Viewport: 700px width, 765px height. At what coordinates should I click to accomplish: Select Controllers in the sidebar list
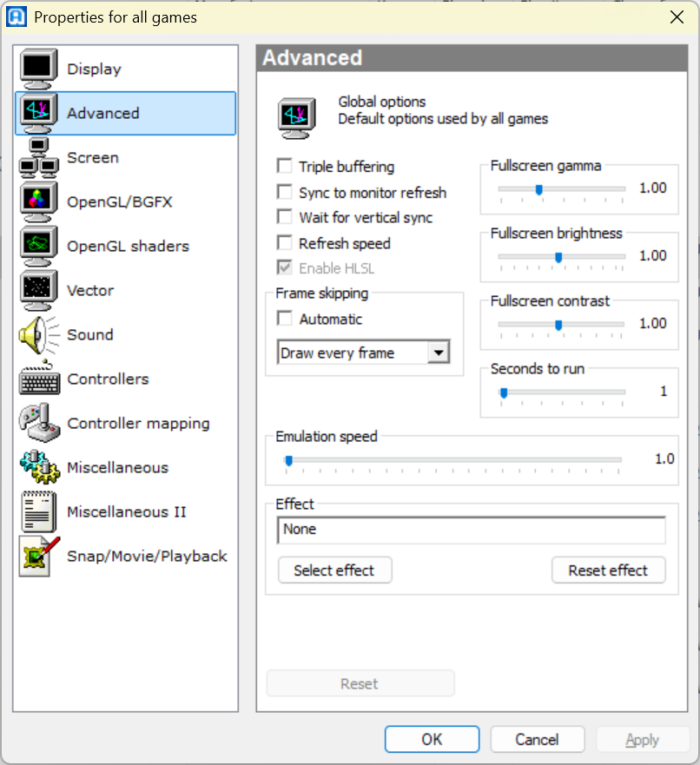click(x=108, y=379)
